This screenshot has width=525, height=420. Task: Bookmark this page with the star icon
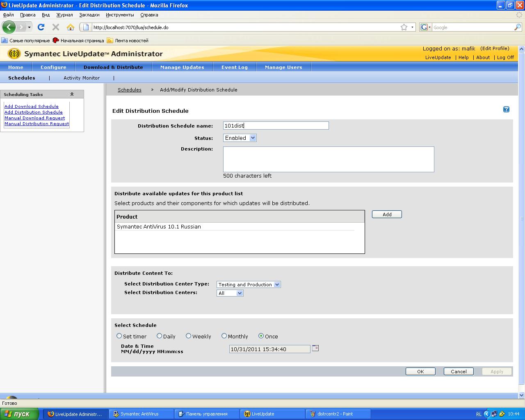point(404,27)
